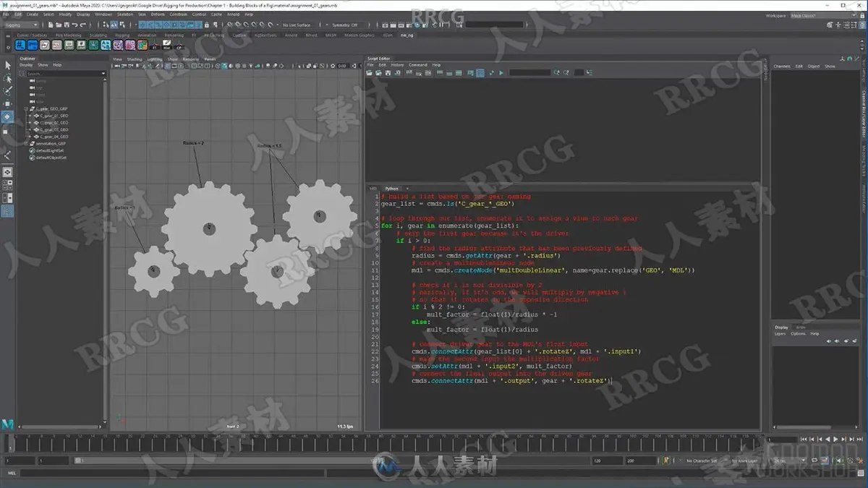Click the Execute play icon in Script Editor

pos(501,72)
